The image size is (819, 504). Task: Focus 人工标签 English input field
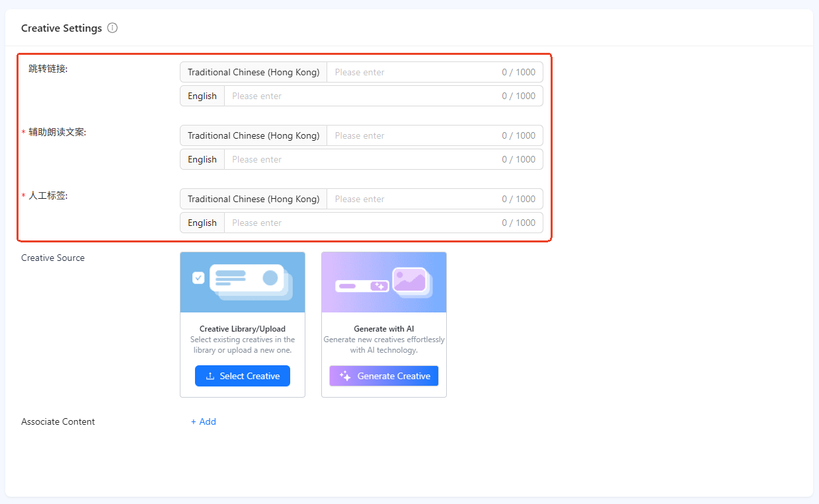(x=383, y=223)
